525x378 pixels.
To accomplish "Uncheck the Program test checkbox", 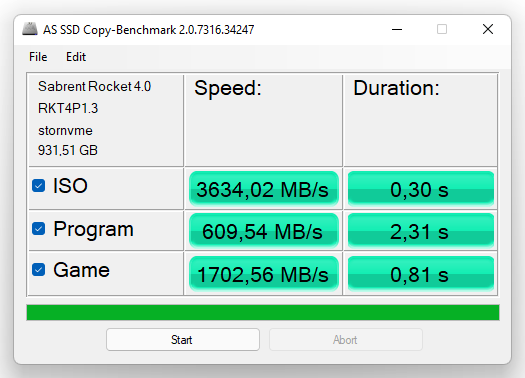I will pyautogui.click(x=39, y=229).
